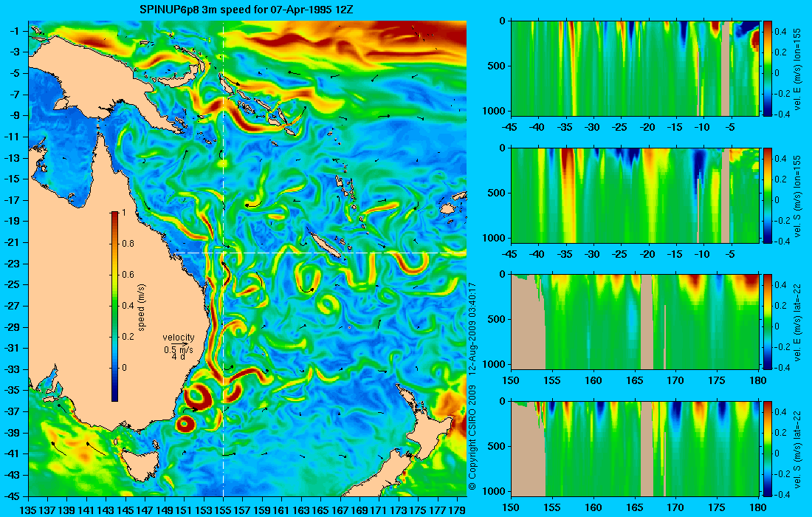Image resolution: width=812 pixels, height=517 pixels.
Task: Click the large red eddy near 151E 36S
Action: coord(197,397)
